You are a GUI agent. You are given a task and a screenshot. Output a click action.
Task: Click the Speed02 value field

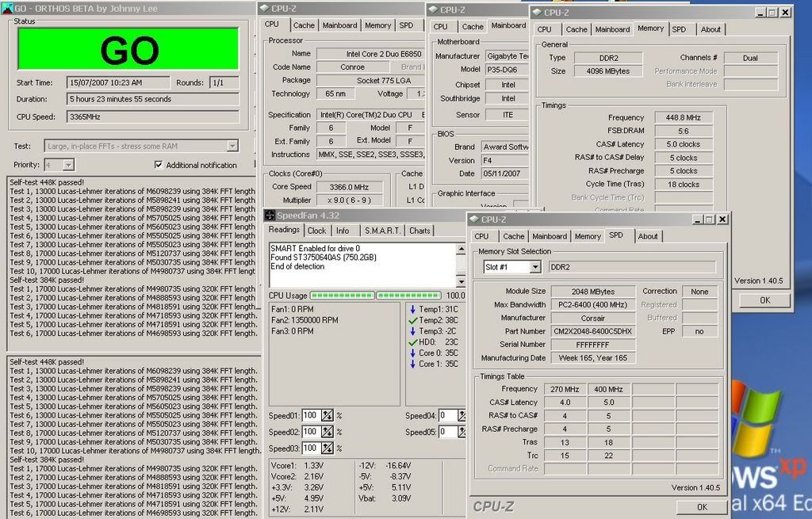pos(311,432)
